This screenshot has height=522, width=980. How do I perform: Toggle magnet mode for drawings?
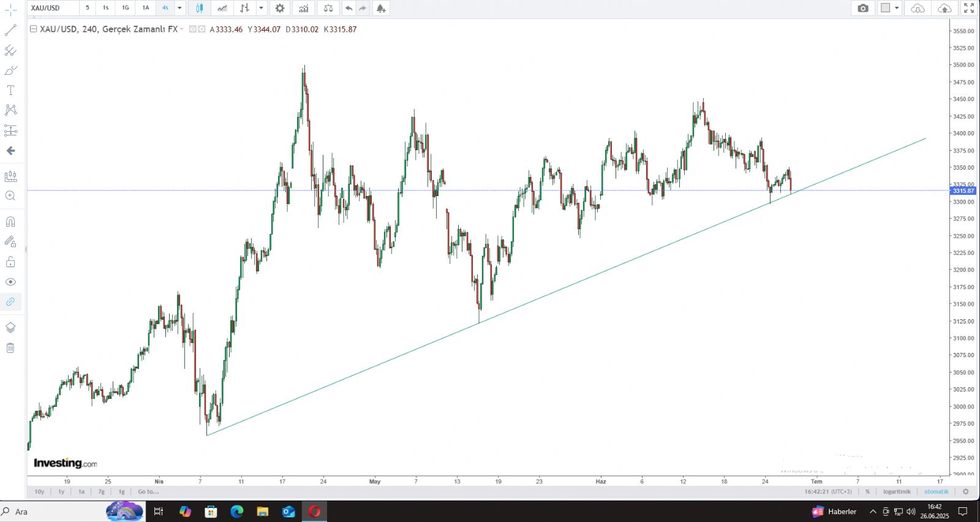point(10,222)
